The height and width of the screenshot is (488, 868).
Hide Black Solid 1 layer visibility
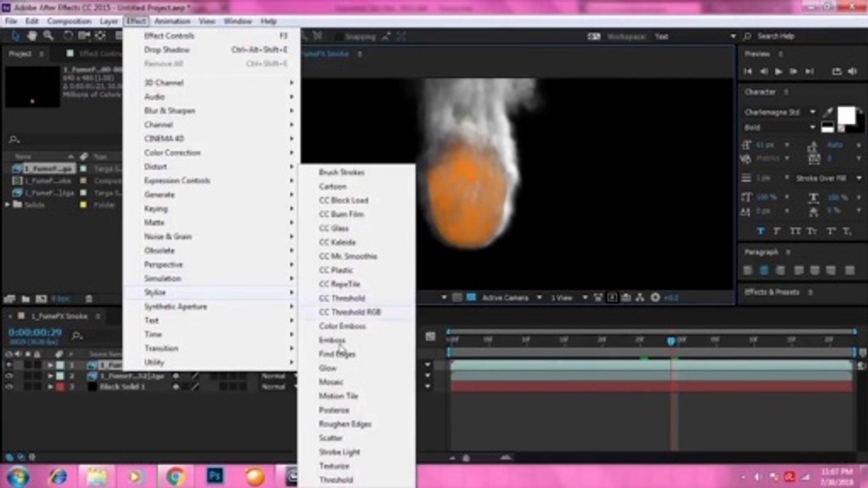9,386
